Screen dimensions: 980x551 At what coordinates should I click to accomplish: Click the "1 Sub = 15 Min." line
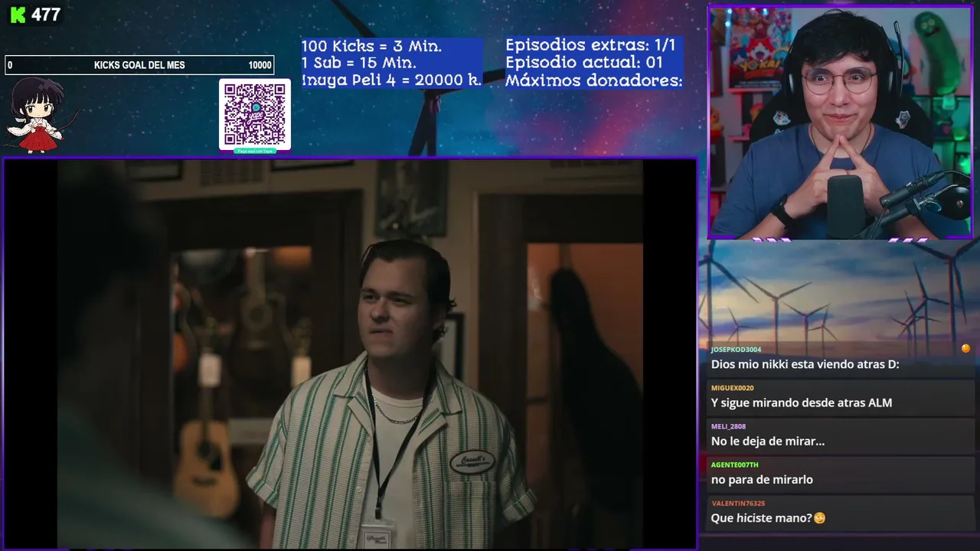[359, 63]
